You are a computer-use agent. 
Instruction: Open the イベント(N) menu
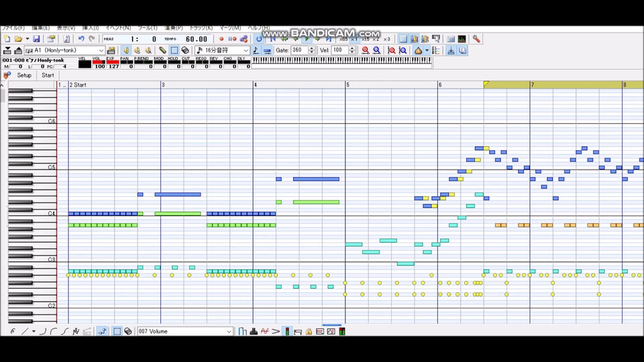pos(118,27)
